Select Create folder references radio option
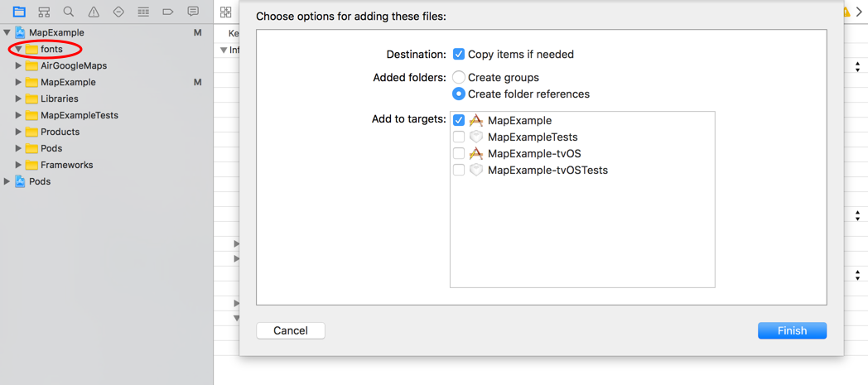This screenshot has width=868, height=385. click(458, 94)
